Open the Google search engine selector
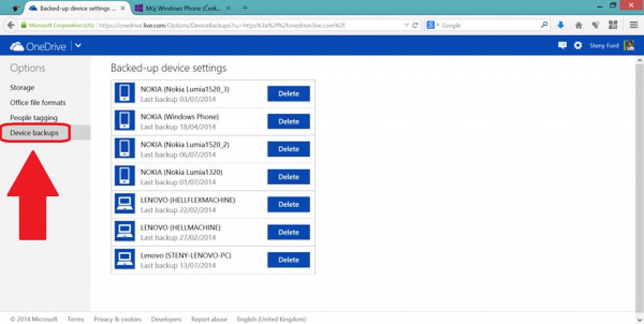Viewport: 644px width, 324px height. [x=433, y=25]
